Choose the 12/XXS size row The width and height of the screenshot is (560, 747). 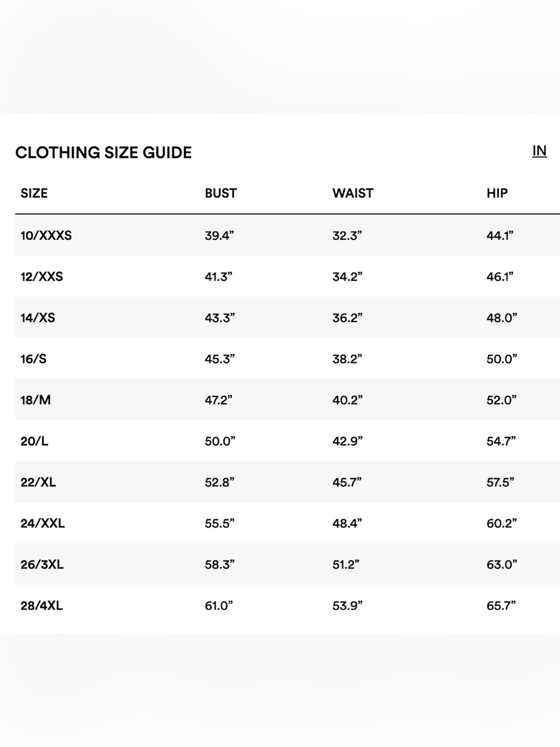pos(287,276)
